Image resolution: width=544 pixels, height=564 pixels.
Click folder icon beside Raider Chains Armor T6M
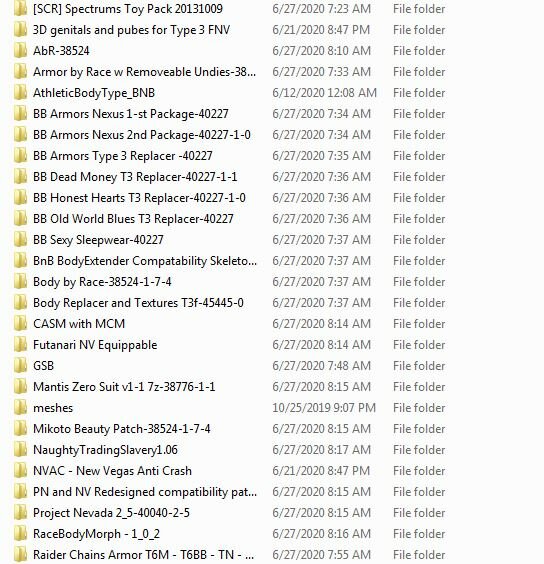click(x=21, y=554)
